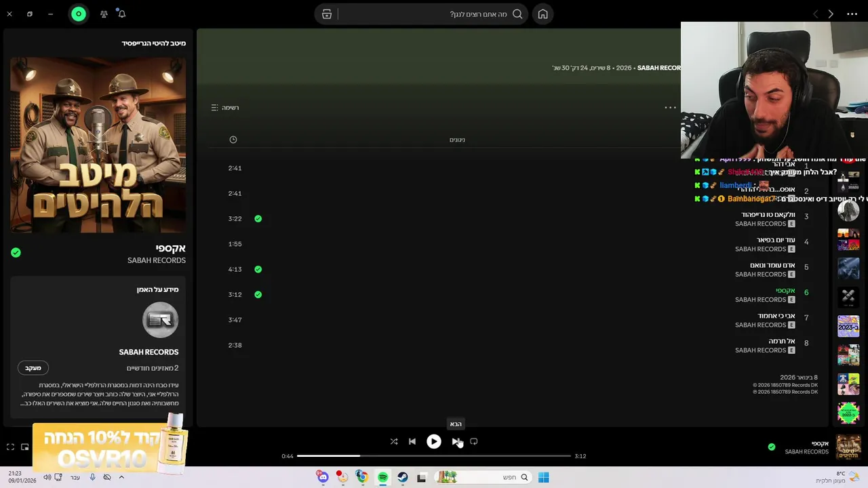Skip to previous track
Image resolution: width=868 pixels, height=488 pixels.
coord(412,441)
